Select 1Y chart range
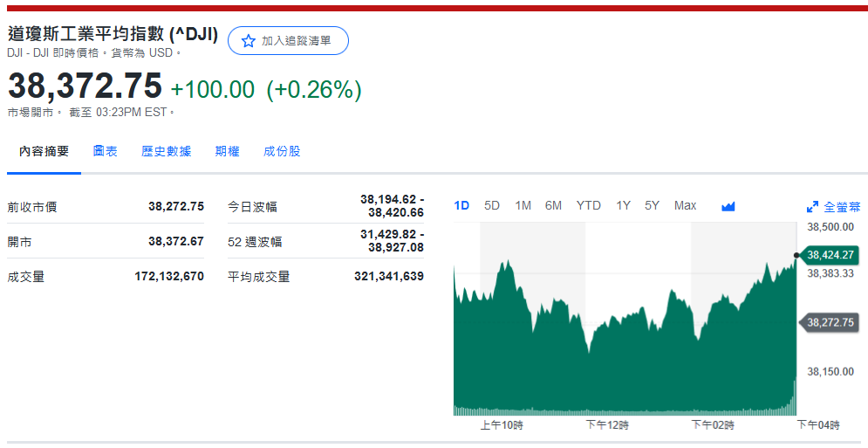 point(623,205)
